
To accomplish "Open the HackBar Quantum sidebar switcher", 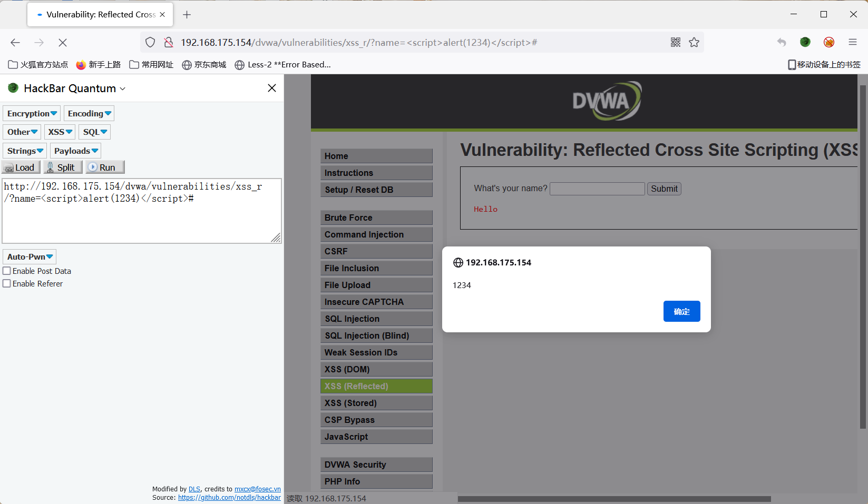I will [x=74, y=88].
